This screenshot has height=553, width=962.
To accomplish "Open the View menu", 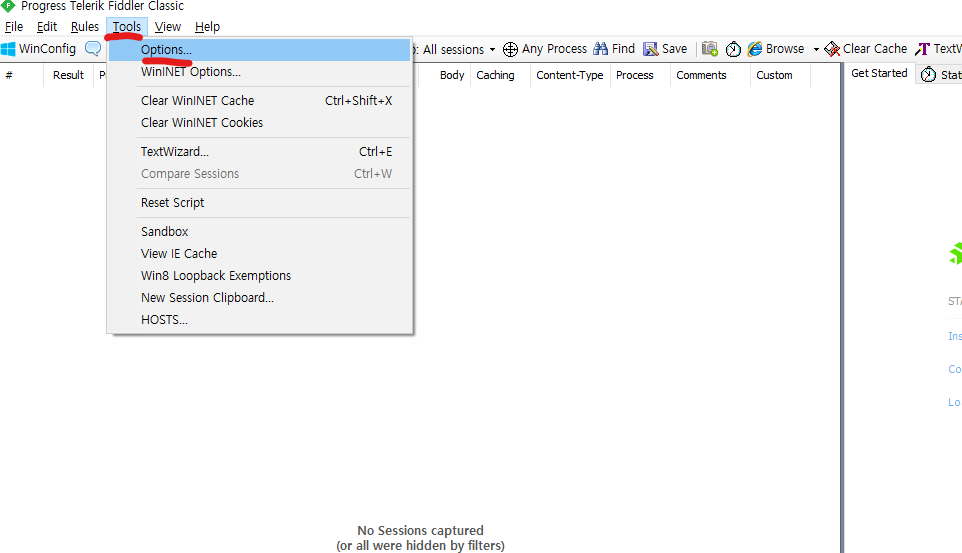I will point(167,27).
